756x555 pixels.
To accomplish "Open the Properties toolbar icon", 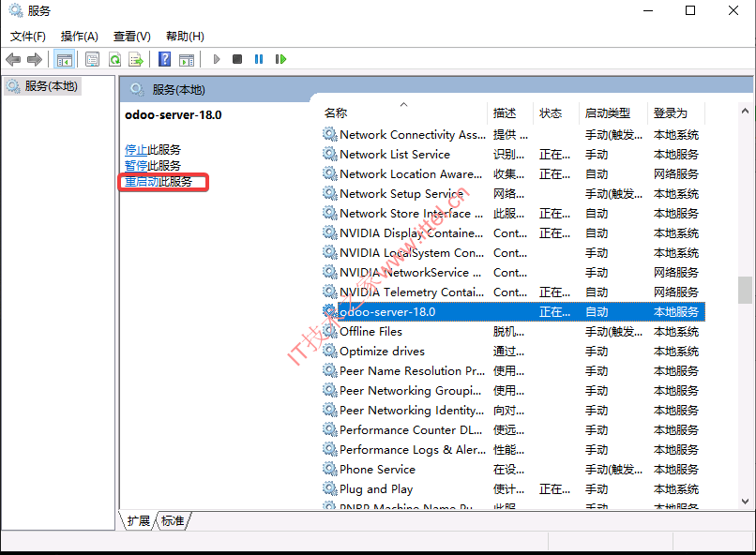I will coord(92,59).
